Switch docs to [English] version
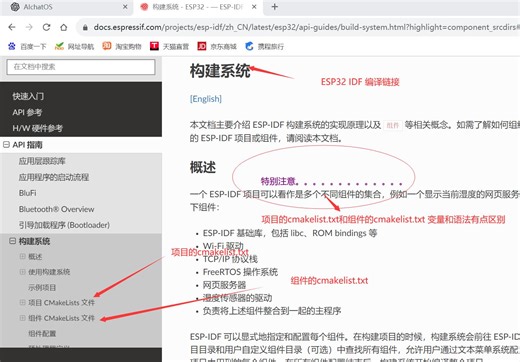 tap(206, 99)
